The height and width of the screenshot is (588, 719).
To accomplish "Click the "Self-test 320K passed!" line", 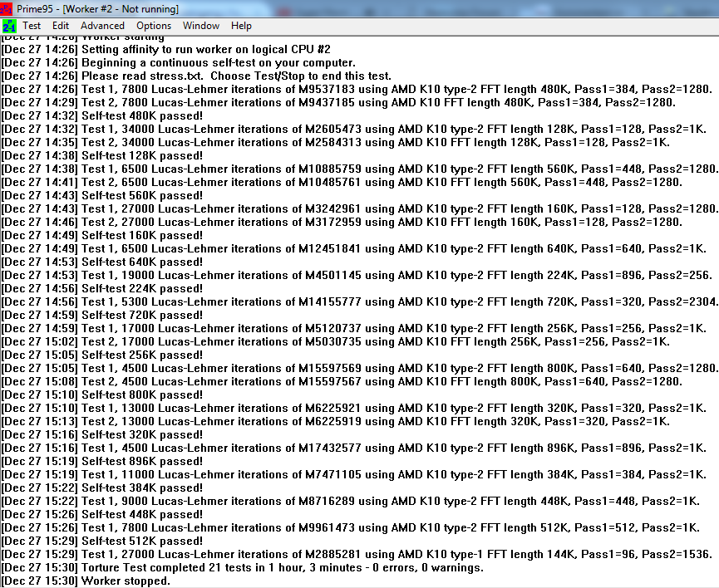I will 101,435.
